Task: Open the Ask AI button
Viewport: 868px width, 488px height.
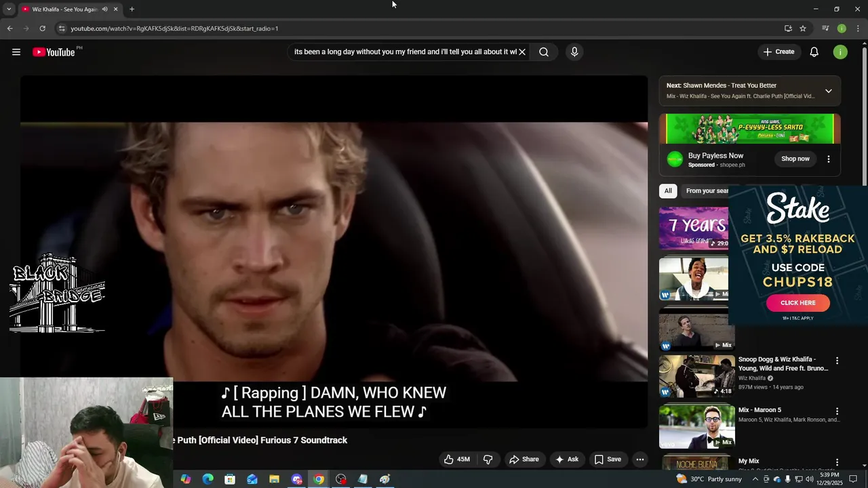Action: point(567,460)
